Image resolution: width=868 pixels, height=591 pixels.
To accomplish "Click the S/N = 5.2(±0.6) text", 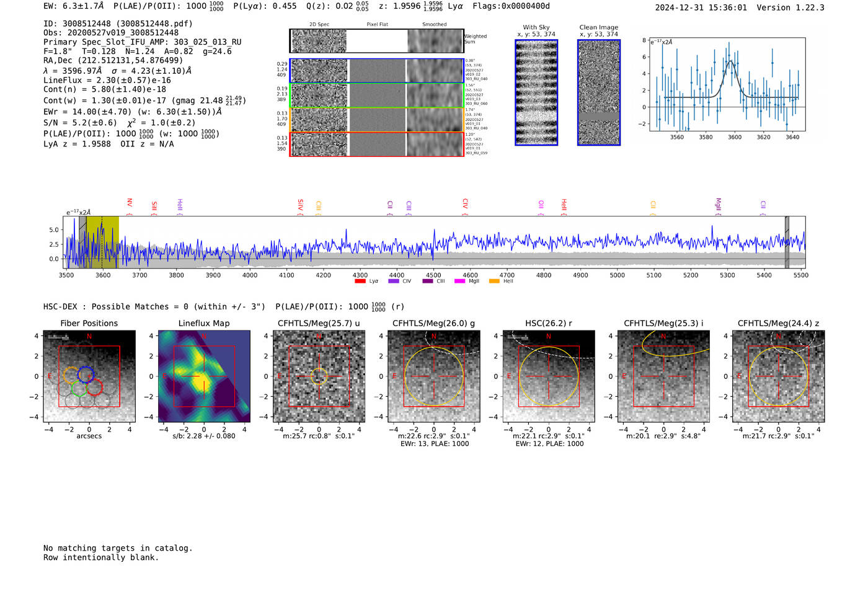I will [80, 123].
